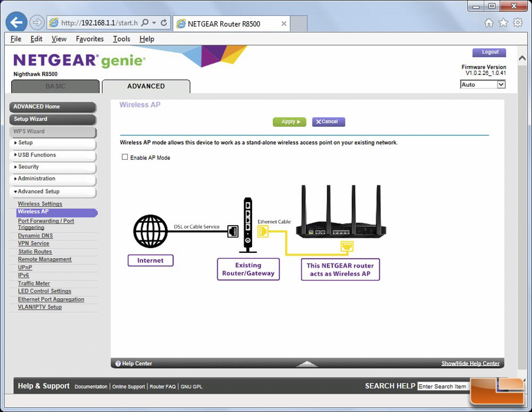Click the Help Center expand arrow

coord(307,364)
